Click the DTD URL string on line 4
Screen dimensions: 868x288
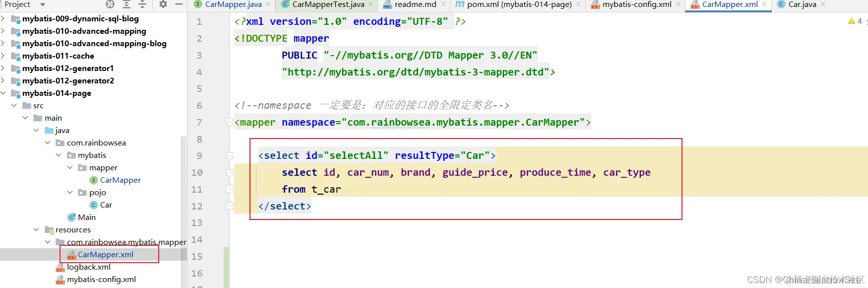416,72
